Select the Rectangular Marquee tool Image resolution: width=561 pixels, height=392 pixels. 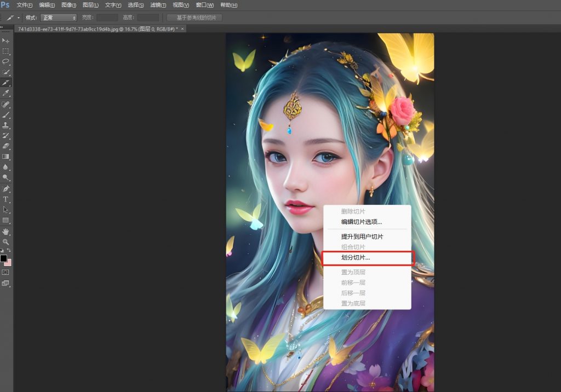(5, 51)
